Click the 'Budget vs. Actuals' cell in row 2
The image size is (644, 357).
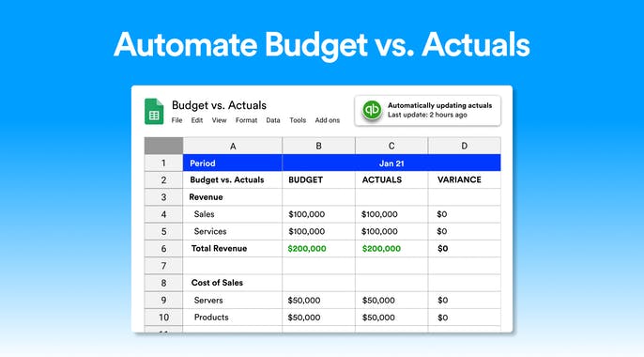coord(233,180)
